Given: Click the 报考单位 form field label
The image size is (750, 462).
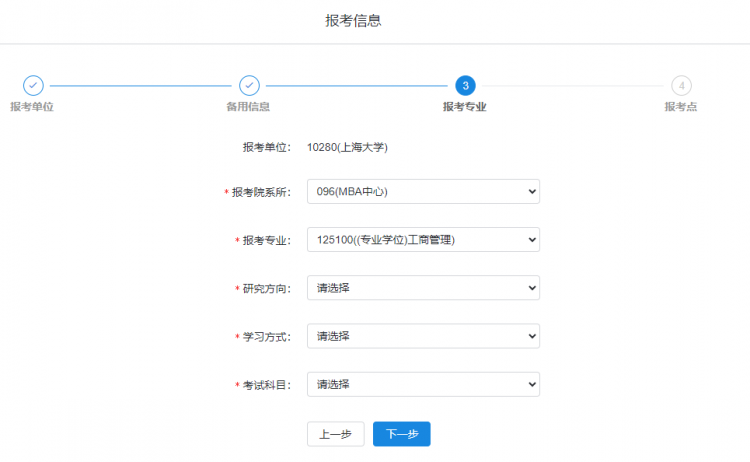Looking at the screenshot, I should pos(266,147).
